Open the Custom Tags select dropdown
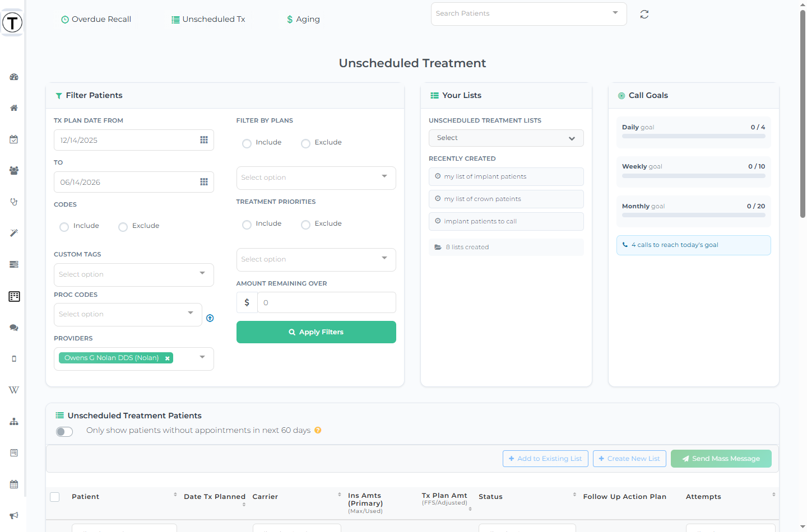The width and height of the screenshot is (807, 532). pyautogui.click(x=134, y=274)
